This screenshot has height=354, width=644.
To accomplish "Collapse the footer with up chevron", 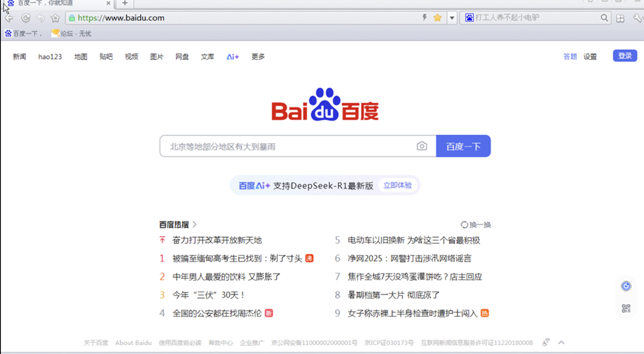I will 561,343.
